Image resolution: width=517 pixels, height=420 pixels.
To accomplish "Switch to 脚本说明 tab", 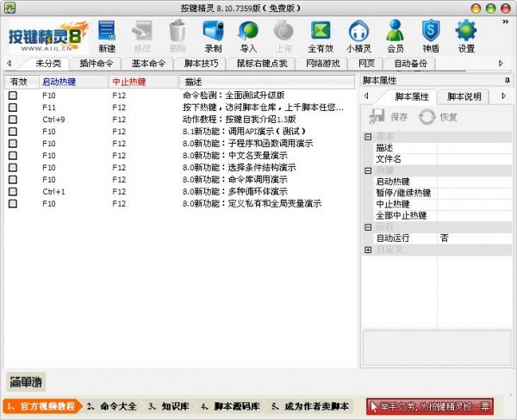I will tap(464, 96).
